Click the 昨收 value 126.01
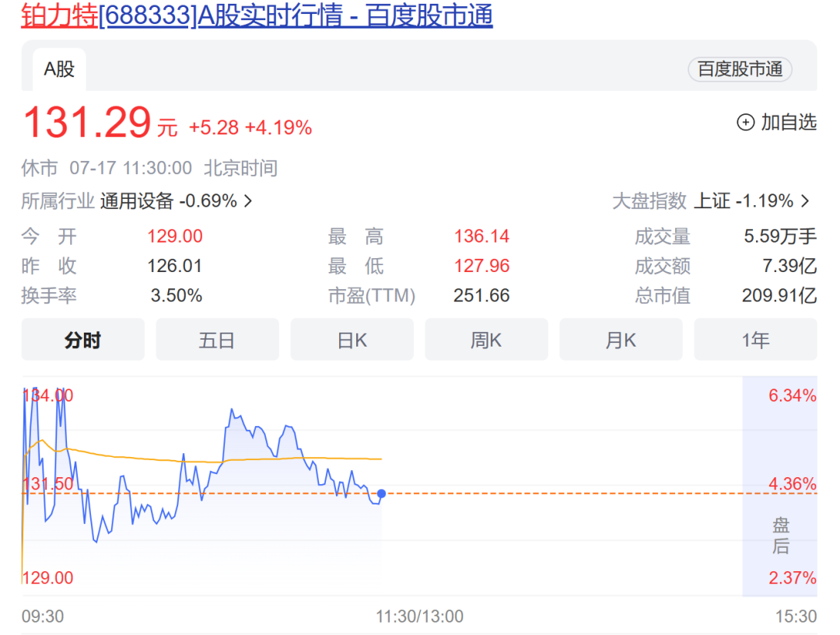Screen dimensions: 840x635 pyautogui.click(x=175, y=266)
